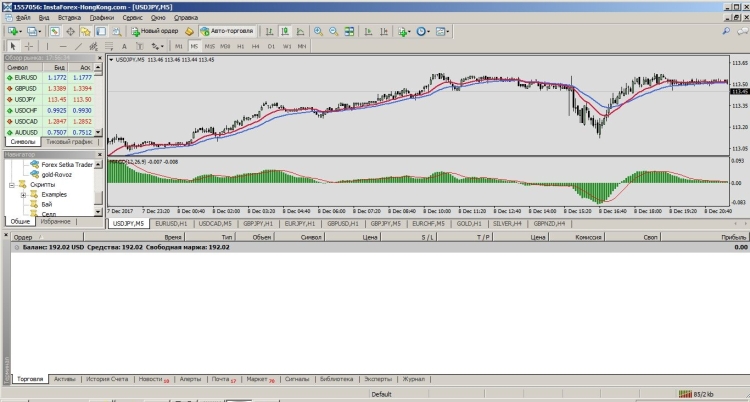Select the cursor arrow tool

(13, 46)
